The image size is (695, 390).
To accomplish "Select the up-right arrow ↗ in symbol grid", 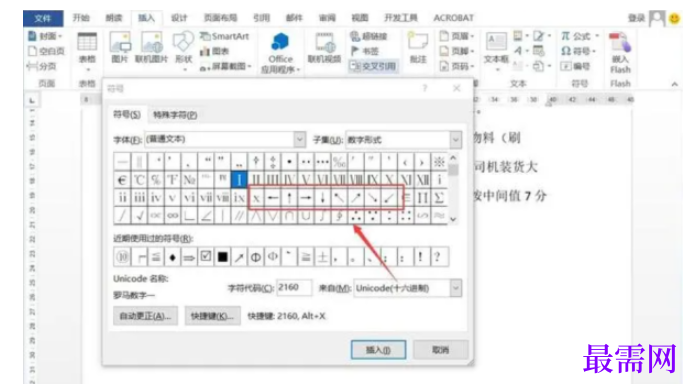I will 356,198.
